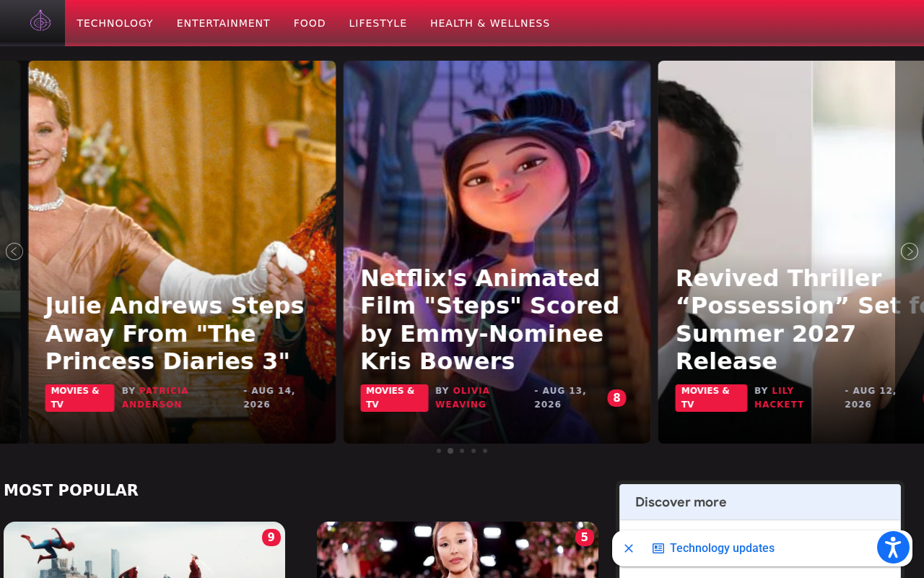Click the "Aug 12, 2026" date on Possession slide
Image resolution: width=924 pixels, height=578 pixels.
point(871,397)
